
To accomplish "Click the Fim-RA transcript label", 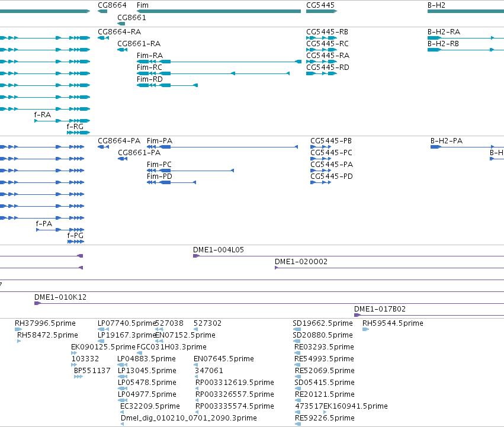I will (x=150, y=56).
